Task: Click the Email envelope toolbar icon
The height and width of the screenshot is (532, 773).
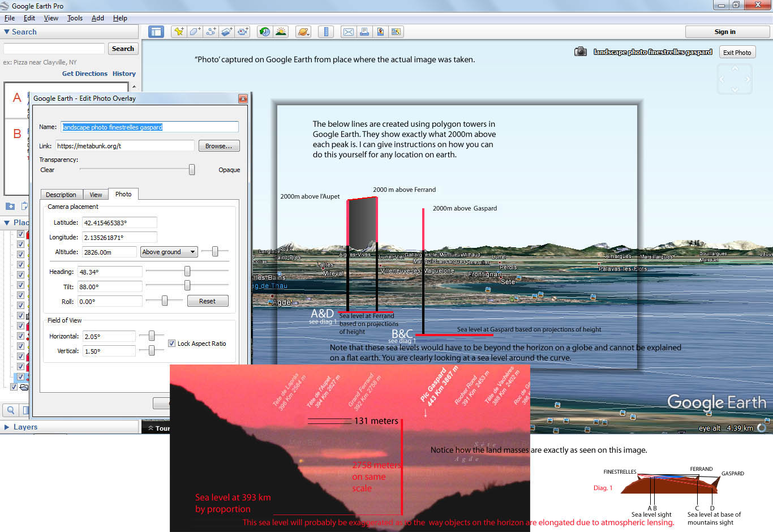Action: coord(349,32)
